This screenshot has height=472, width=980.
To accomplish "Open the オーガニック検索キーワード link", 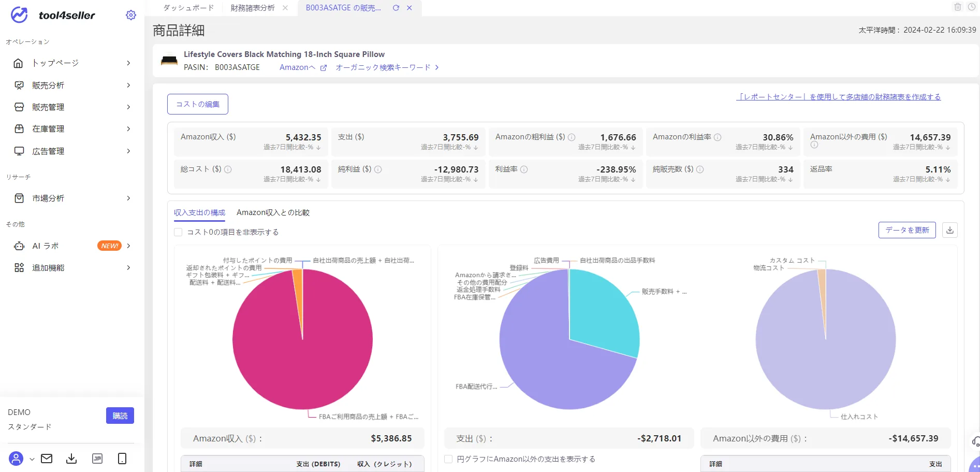I will pos(387,67).
